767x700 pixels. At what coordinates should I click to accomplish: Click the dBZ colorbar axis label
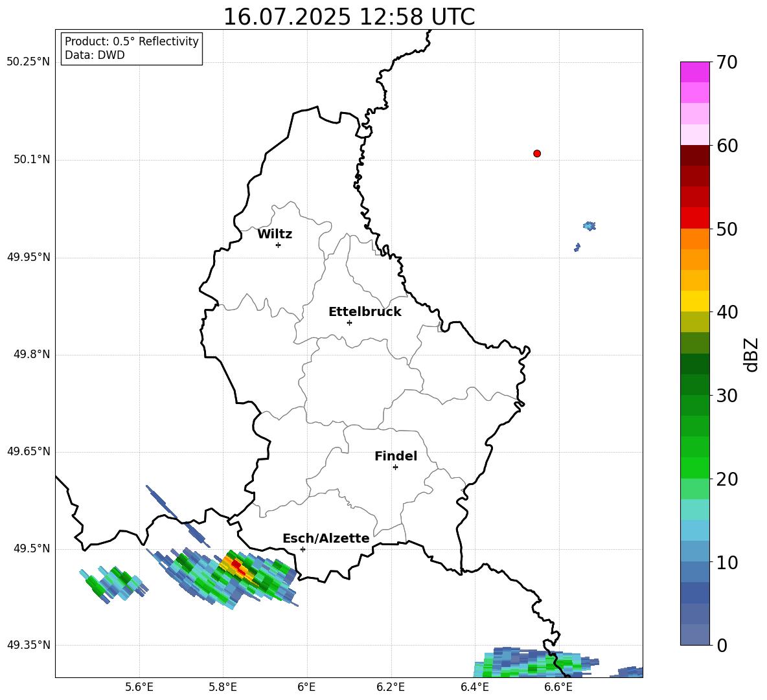click(x=750, y=354)
